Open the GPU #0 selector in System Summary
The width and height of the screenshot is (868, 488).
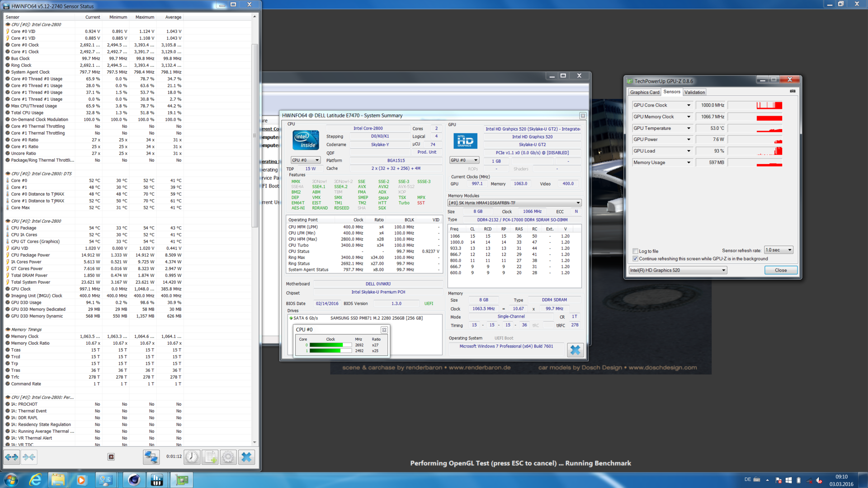464,160
